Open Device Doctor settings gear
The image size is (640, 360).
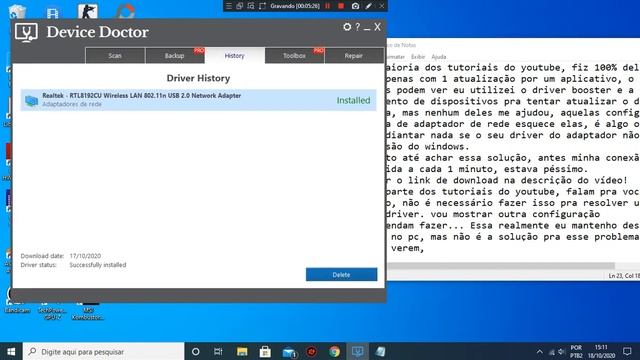[x=347, y=27]
